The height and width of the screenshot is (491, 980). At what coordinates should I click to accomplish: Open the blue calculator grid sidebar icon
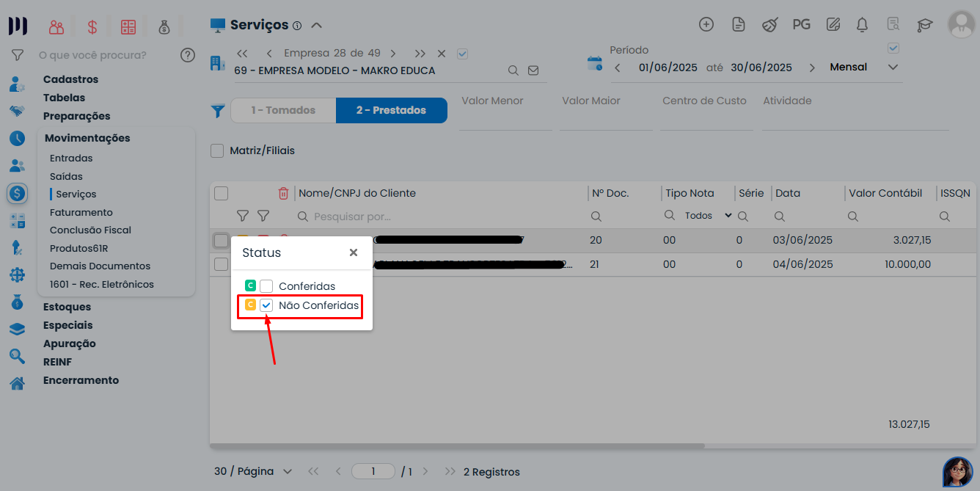[x=17, y=221]
